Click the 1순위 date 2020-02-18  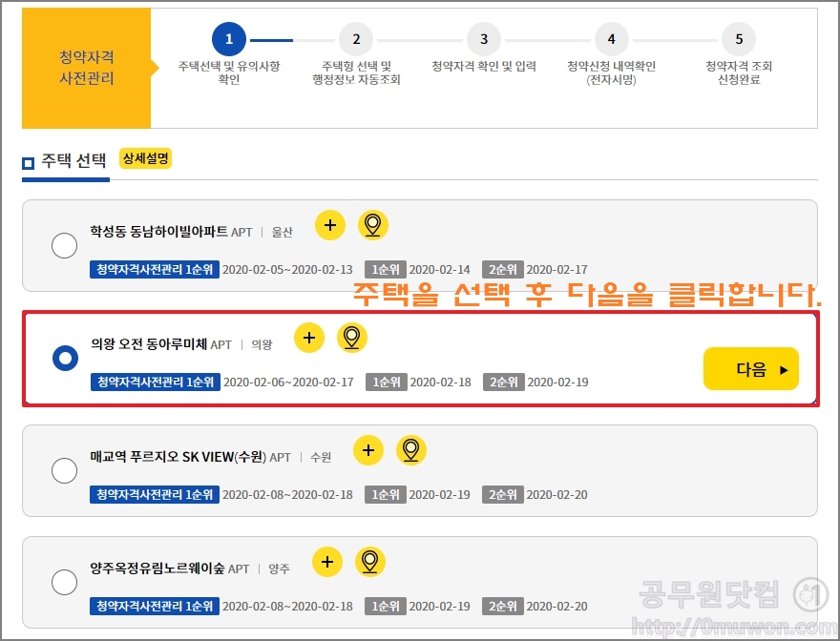pyautogui.click(x=440, y=382)
